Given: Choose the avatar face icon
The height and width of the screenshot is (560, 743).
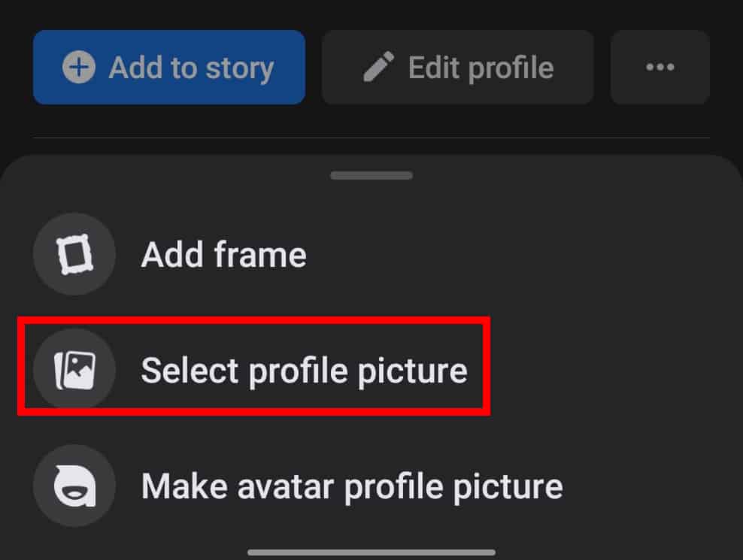Looking at the screenshot, I should (74, 486).
